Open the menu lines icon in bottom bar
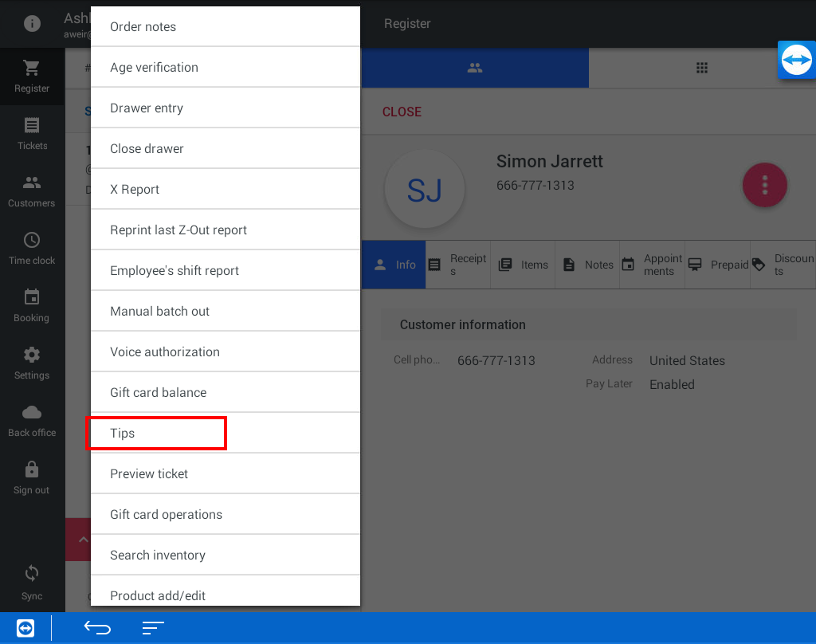Viewport: 816px width, 644px height. click(x=153, y=628)
